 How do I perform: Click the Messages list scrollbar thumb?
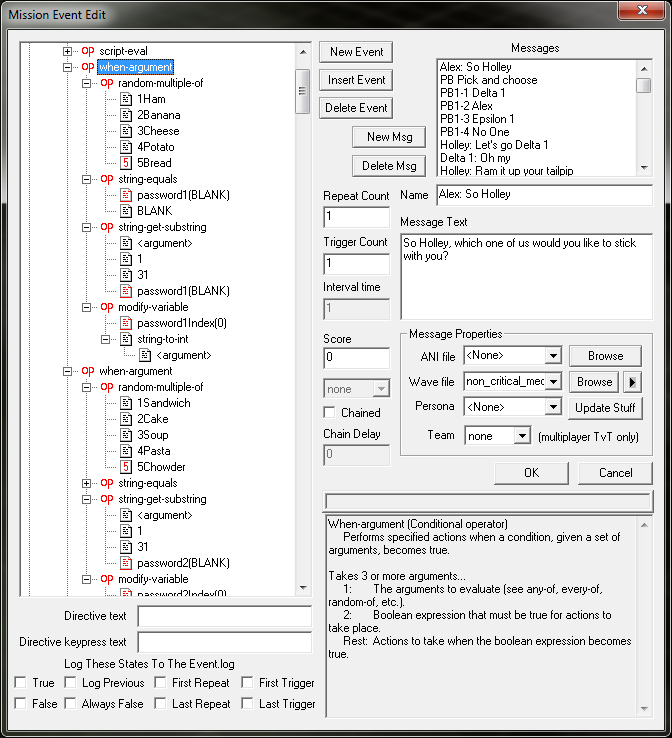point(643,86)
